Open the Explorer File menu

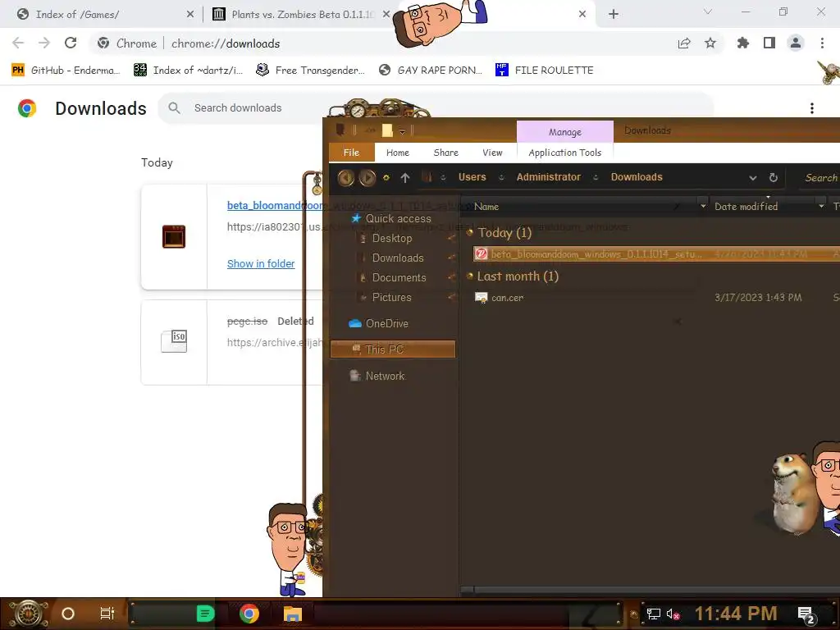coord(351,153)
